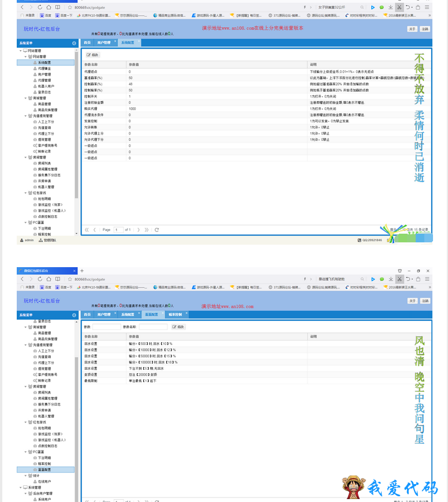The height and width of the screenshot is (502, 448).
Task: Click the search magnifier in the upper browser search box
Action: pos(362,7)
